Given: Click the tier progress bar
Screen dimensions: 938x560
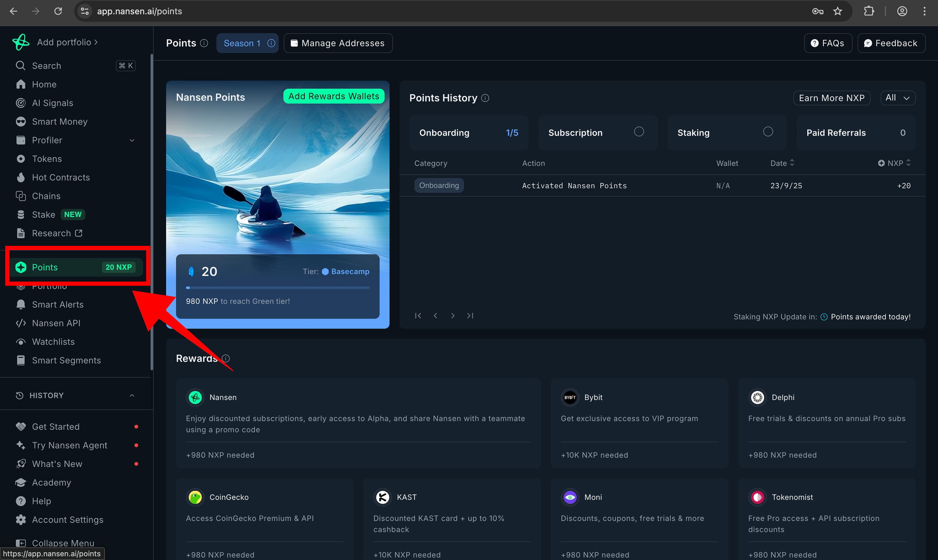Looking at the screenshot, I should pyautogui.click(x=278, y=288).
